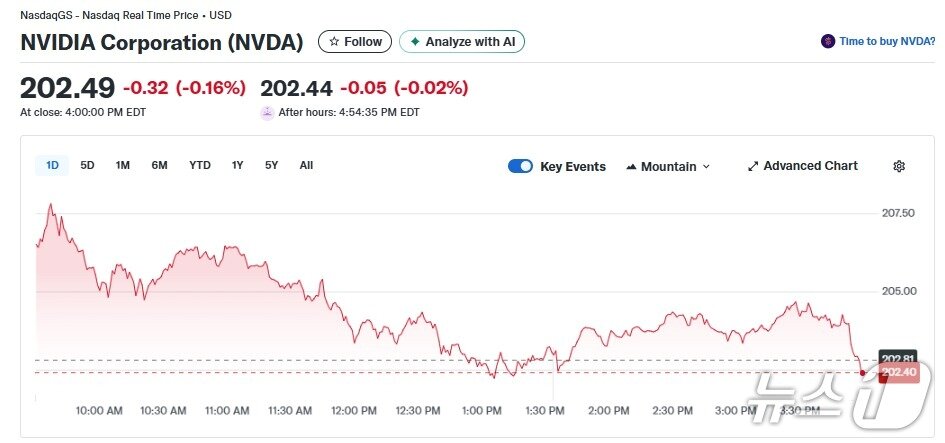This screenshot has width=945, height=443.
Task: Click the Analyze with AI button
Action: [462, 42]
